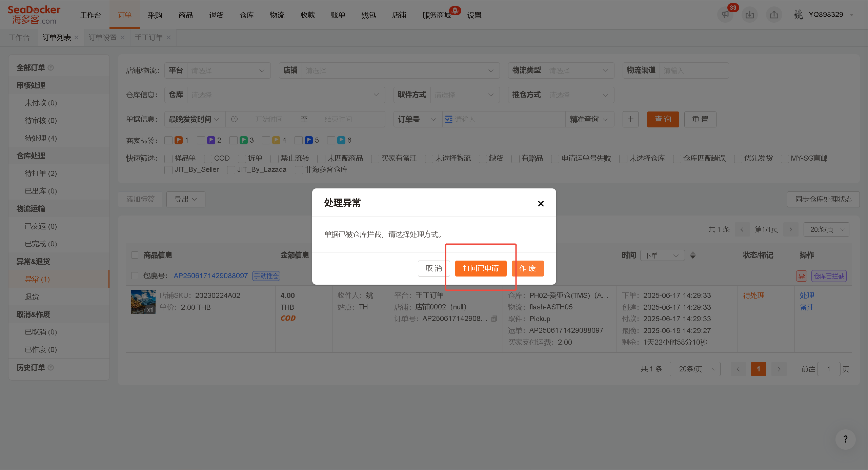Close the 手工订单 tab

point(169,37)
